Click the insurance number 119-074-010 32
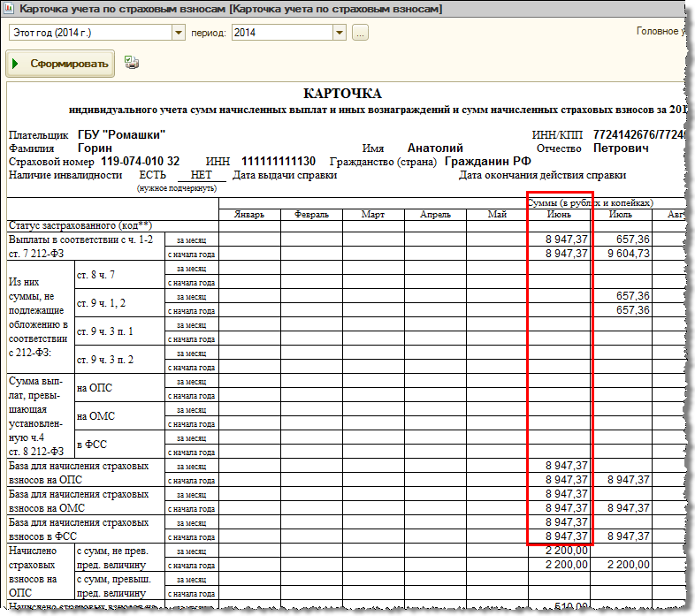Viewport: 695px width, 616px height. pos(140,162)
